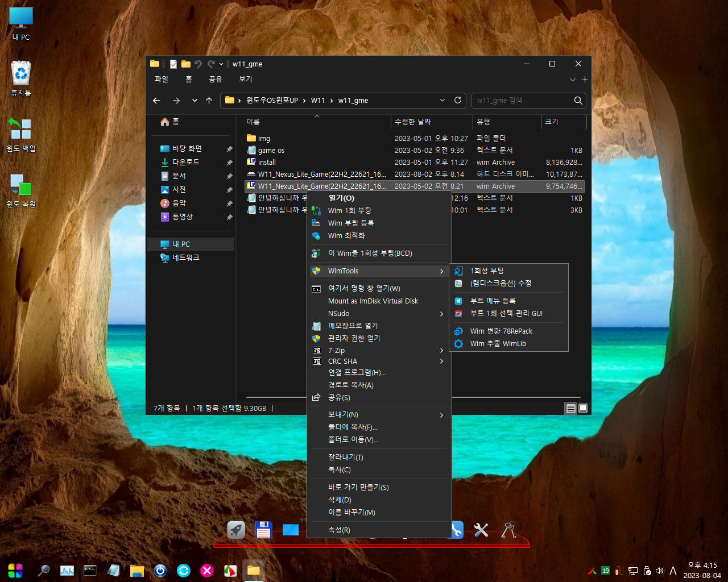Open the 공유 ribbon tab
The image size is (728, 582).
216,79
